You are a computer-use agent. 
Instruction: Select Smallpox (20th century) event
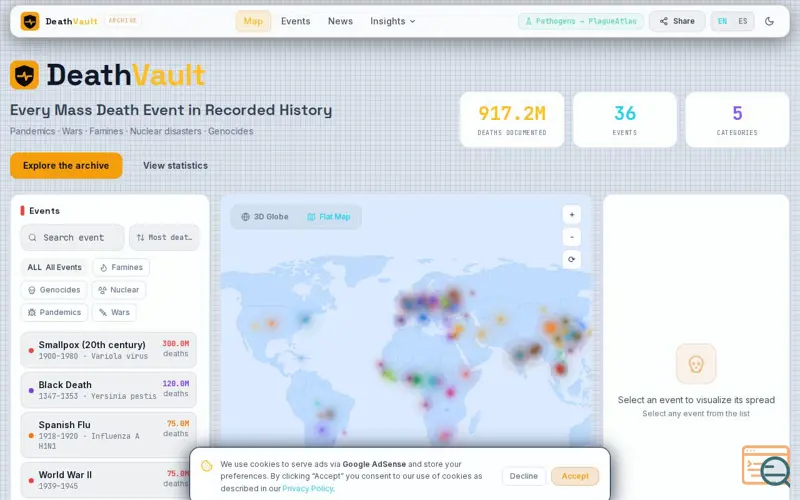(109, 350)
